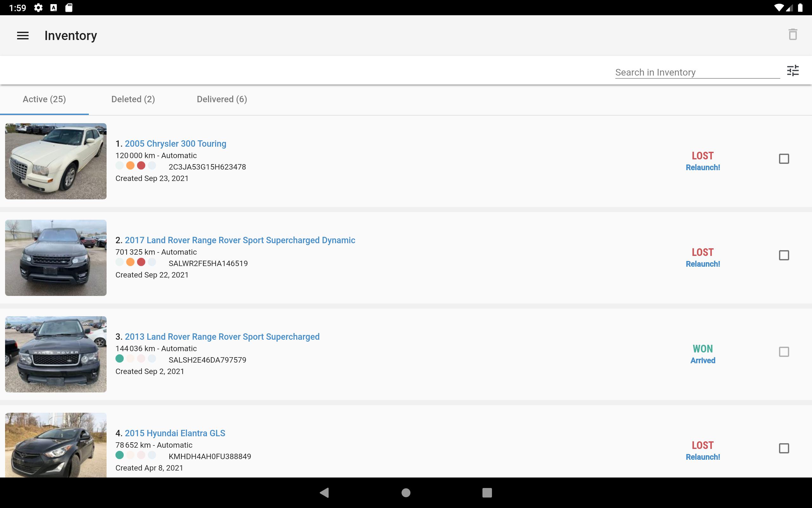Click "78 652 km - Automatic" text
The image size is (812, 508).
point(154,445)
